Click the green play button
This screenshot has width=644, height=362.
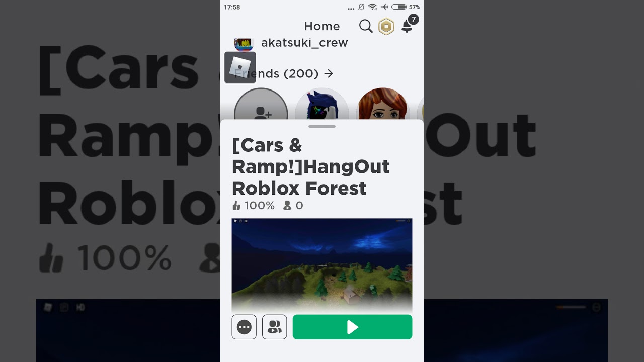tap(352, 327)
